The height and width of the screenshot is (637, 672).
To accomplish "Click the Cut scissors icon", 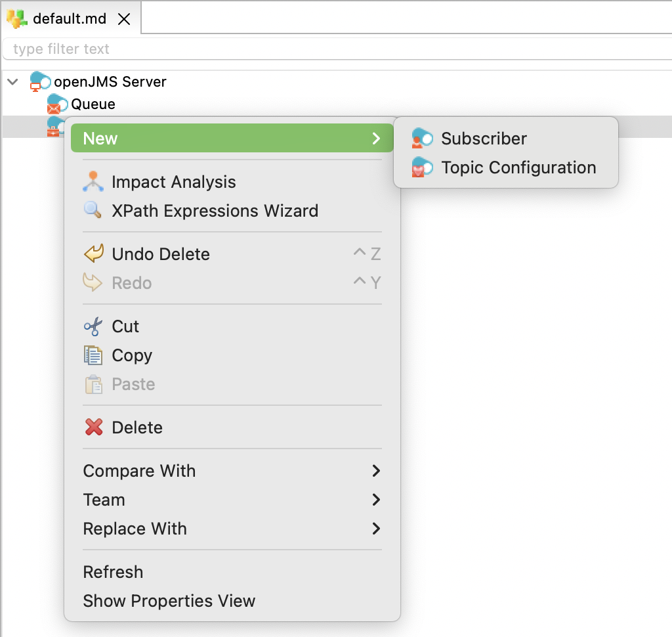I will click(93, 326).
